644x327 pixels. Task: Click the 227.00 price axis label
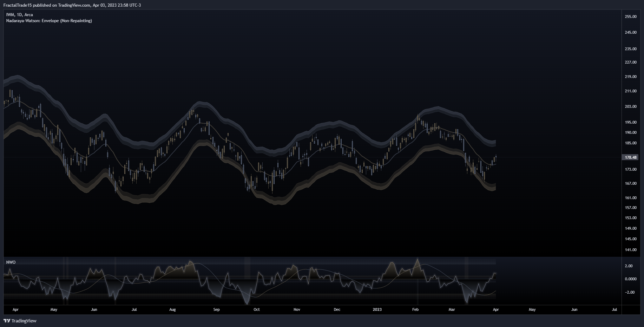[x=631, y=62]
